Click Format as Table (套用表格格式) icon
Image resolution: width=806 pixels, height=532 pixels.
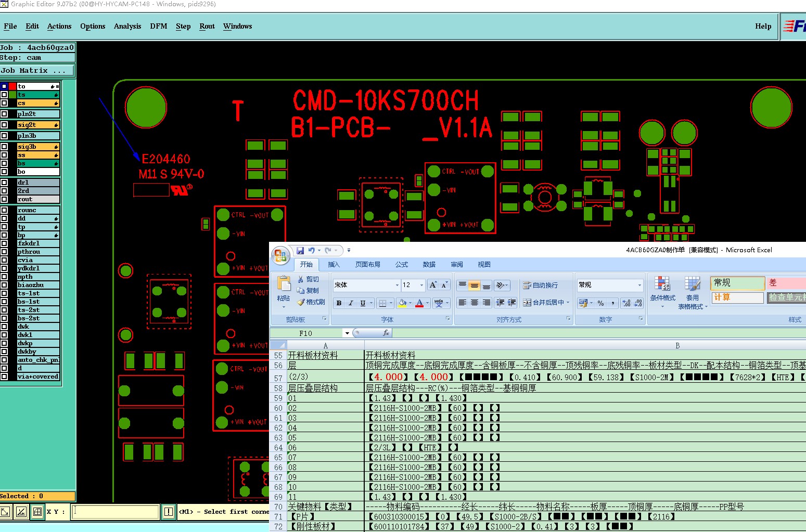(x=693, y=284)
